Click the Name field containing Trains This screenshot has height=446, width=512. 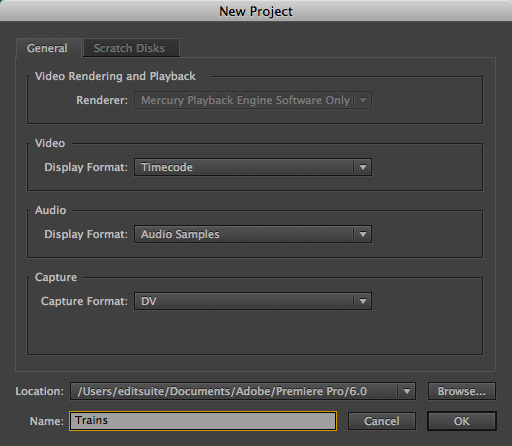[x=203, y=421]
